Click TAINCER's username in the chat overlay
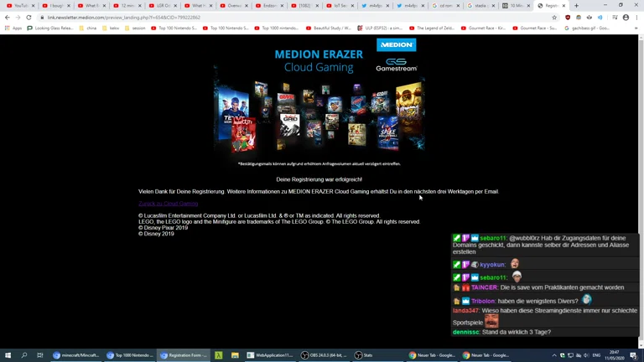Screen dimensions: 644x362 click(x=485, y=287)
